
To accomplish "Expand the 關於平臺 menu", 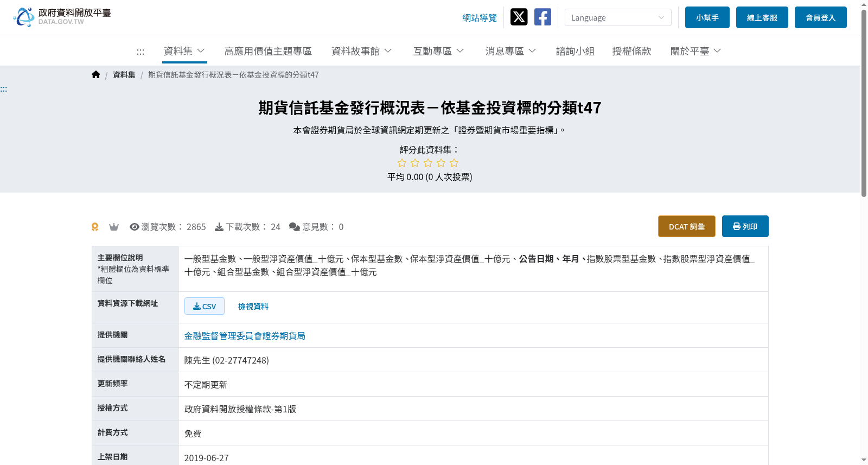I will point(696,51).
